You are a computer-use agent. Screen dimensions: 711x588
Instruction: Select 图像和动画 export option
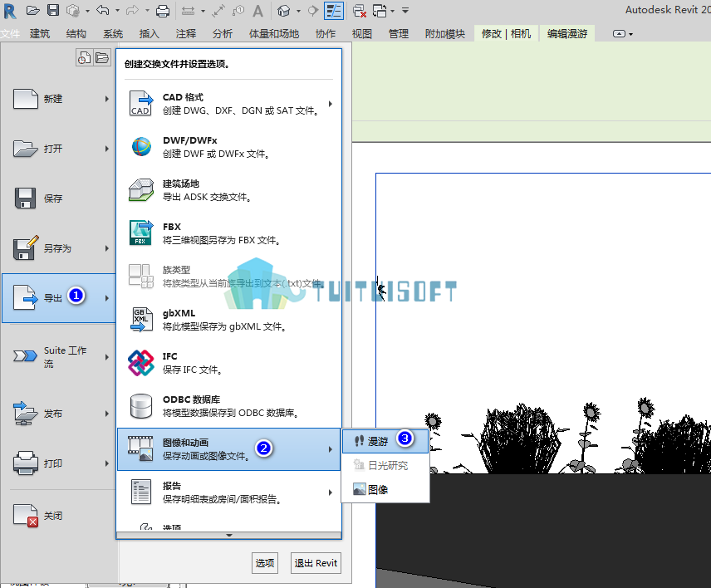tap(228, 449)
